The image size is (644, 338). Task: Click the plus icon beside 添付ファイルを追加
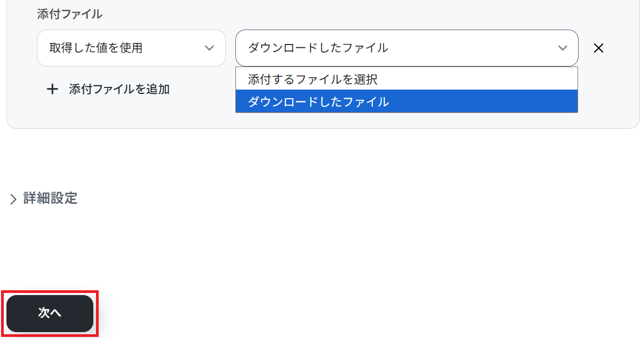[52, 90]
